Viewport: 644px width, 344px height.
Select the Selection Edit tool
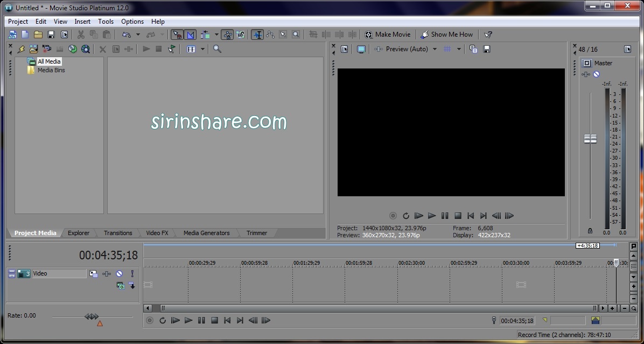[283, 35]
